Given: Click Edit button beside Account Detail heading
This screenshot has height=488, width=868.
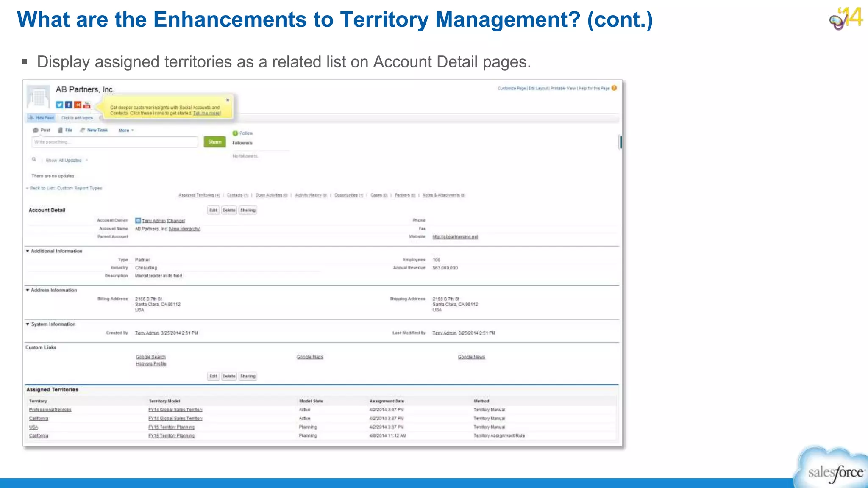Looking at the screenshot, I should point(213,210).
